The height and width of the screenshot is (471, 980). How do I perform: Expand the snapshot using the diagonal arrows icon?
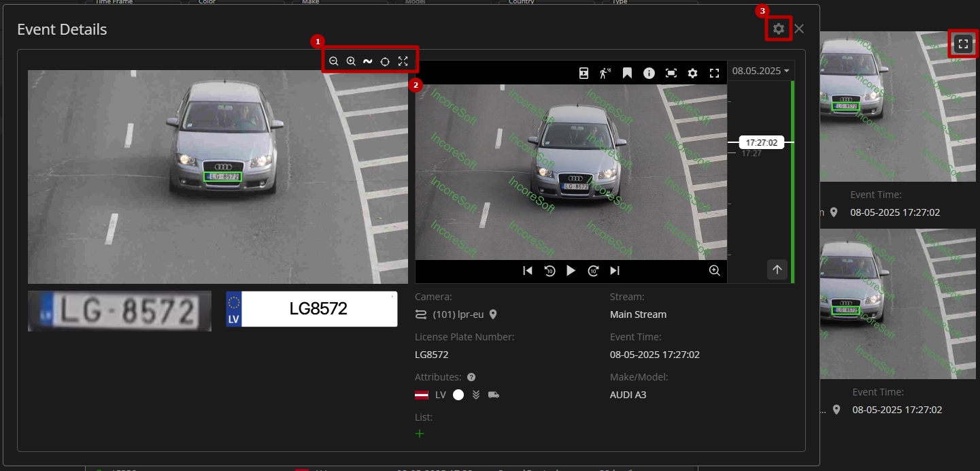click(403, 61)
